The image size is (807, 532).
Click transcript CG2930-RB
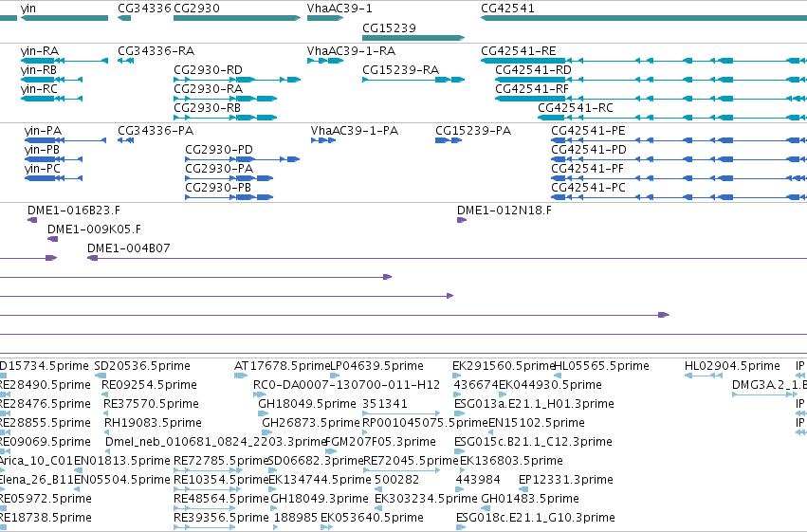(x=208, y=108)
